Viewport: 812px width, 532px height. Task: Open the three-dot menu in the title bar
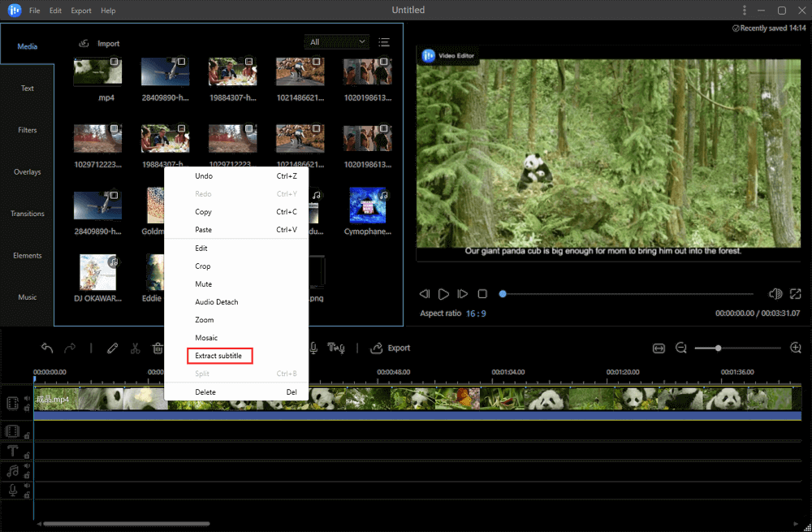click(745, 11)
